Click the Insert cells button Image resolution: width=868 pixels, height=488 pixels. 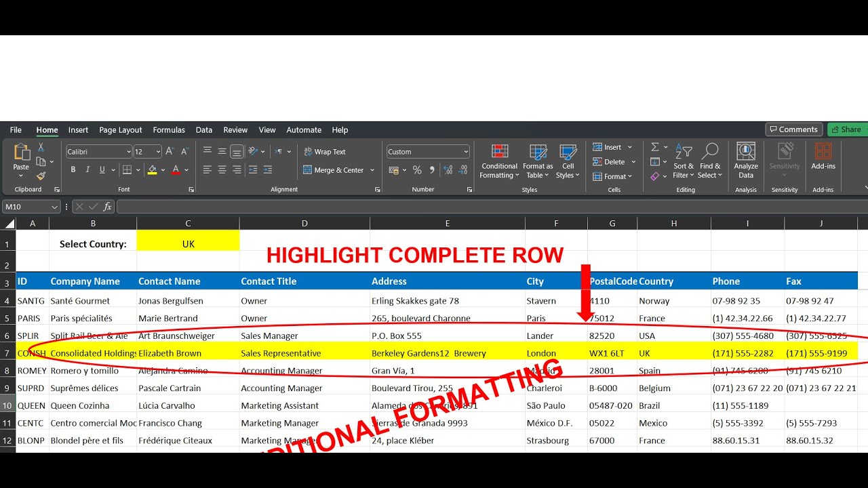tap(612, 147)
